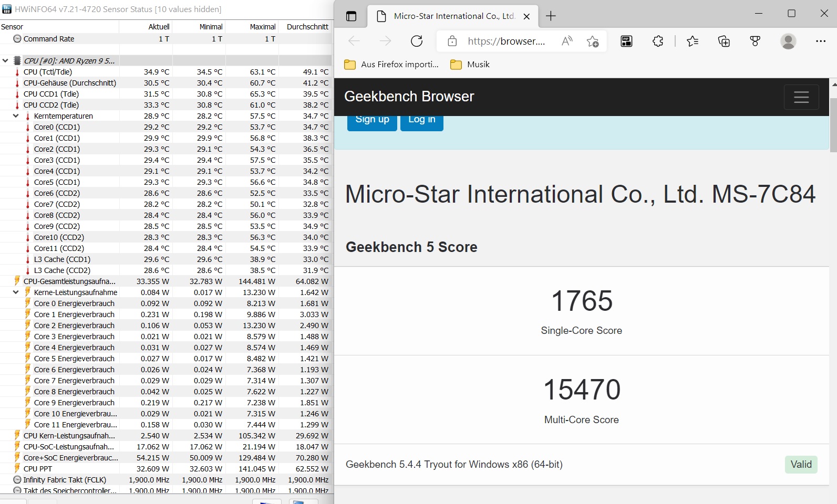The width and height of the screenshot is (837, 504).
Task: Open the Aus Firefox importiert bookmark folder
Action: click(x=391, y=64)
